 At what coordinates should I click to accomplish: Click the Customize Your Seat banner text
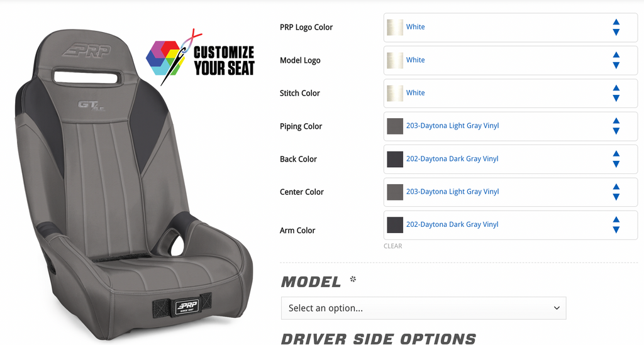tap(224, 61)
